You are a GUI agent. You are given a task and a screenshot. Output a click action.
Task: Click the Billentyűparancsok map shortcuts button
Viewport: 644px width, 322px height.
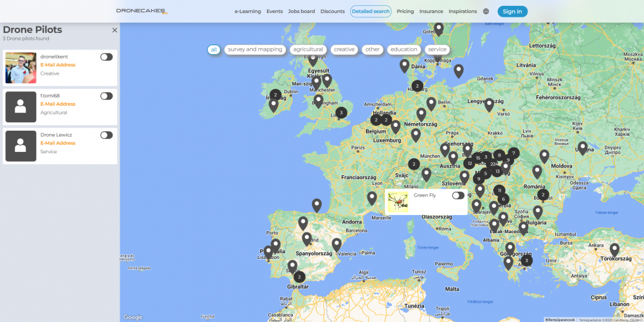click(x=560, y=319)
